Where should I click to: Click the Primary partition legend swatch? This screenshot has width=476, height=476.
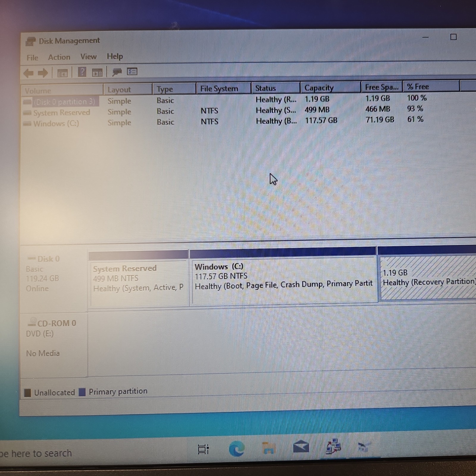coord(82,392)
